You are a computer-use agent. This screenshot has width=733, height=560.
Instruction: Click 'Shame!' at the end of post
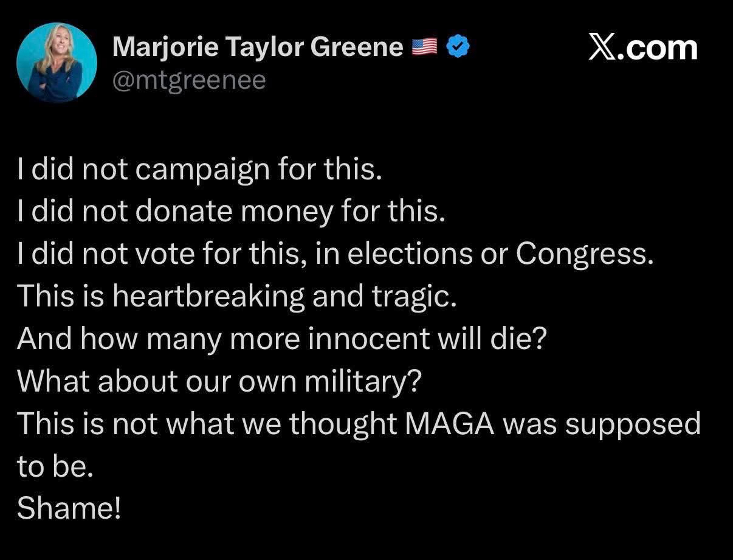click(x=69, y=507)
